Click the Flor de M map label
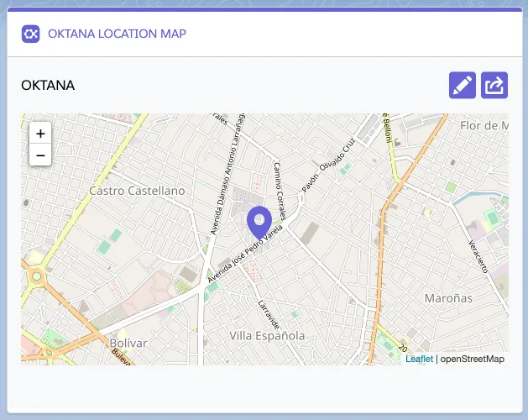The width and height of the screenshot is (528, 420). (484, 126)
